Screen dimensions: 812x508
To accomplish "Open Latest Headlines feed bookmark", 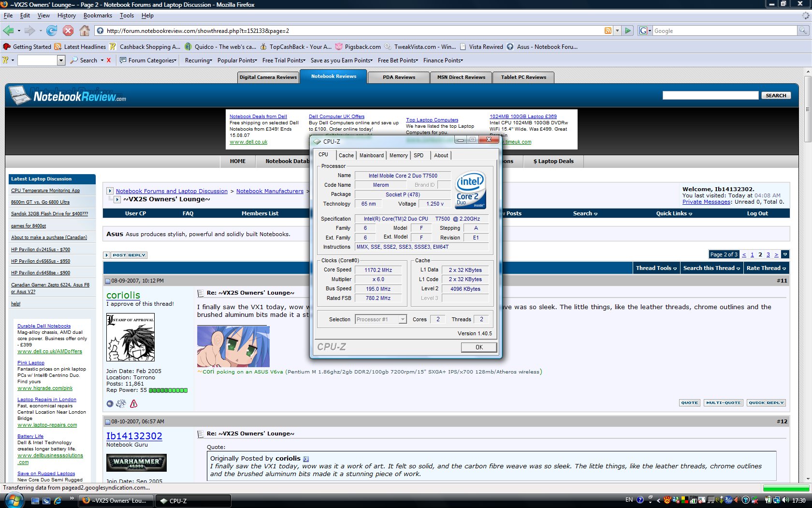I will pyautogui.click(x=80, y=47).
